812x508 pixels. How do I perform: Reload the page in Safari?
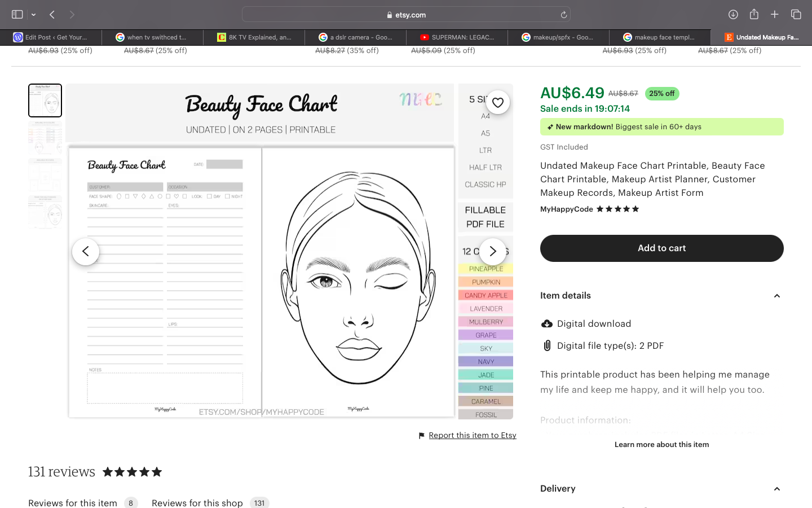563,15
